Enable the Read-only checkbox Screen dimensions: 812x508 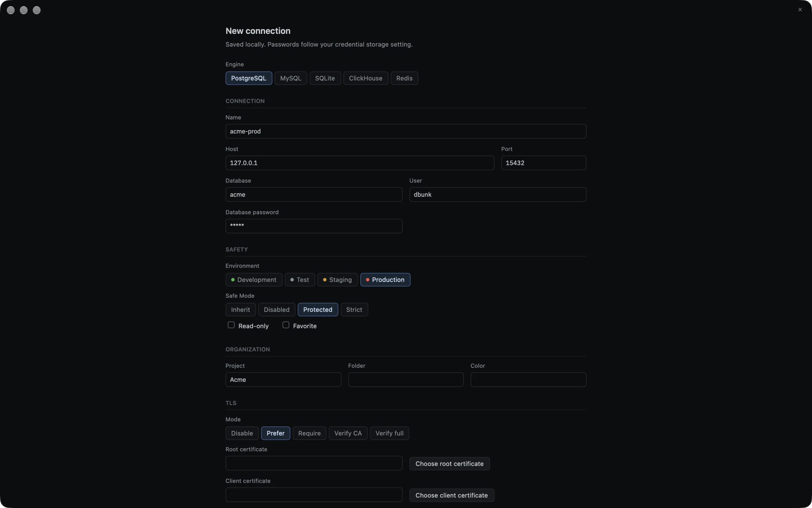(231, 325)
